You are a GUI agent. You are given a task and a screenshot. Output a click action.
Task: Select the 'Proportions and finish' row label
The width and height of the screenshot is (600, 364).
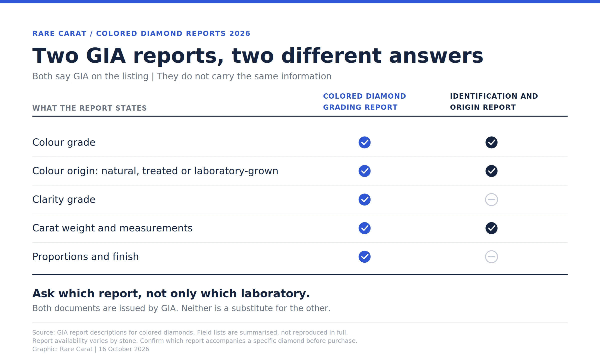[x=85, y=257]
